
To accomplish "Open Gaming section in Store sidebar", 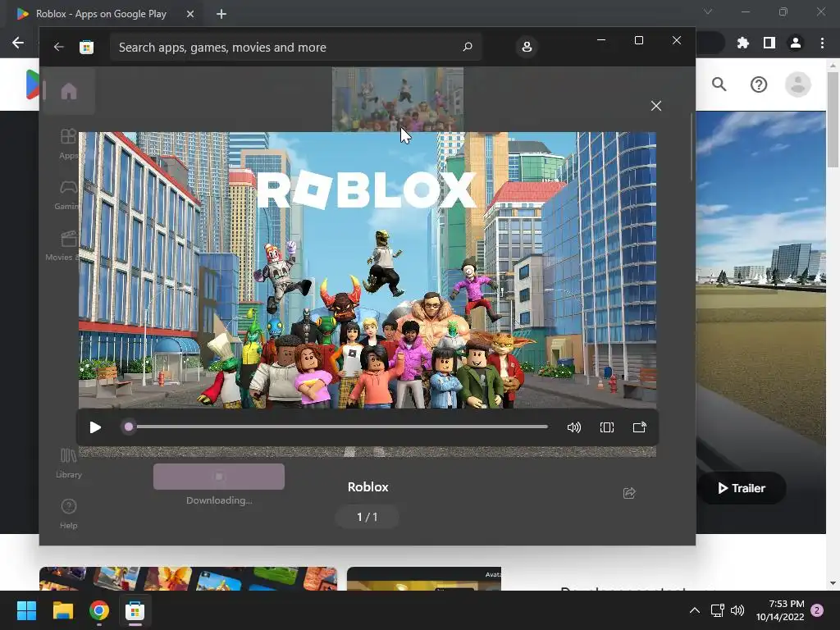I will click(67, 194).
